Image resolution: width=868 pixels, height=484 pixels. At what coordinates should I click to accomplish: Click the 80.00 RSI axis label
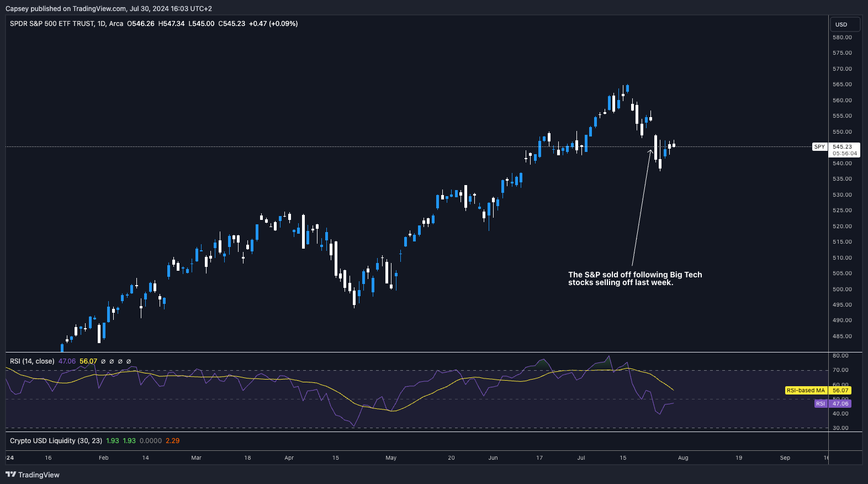840,356
